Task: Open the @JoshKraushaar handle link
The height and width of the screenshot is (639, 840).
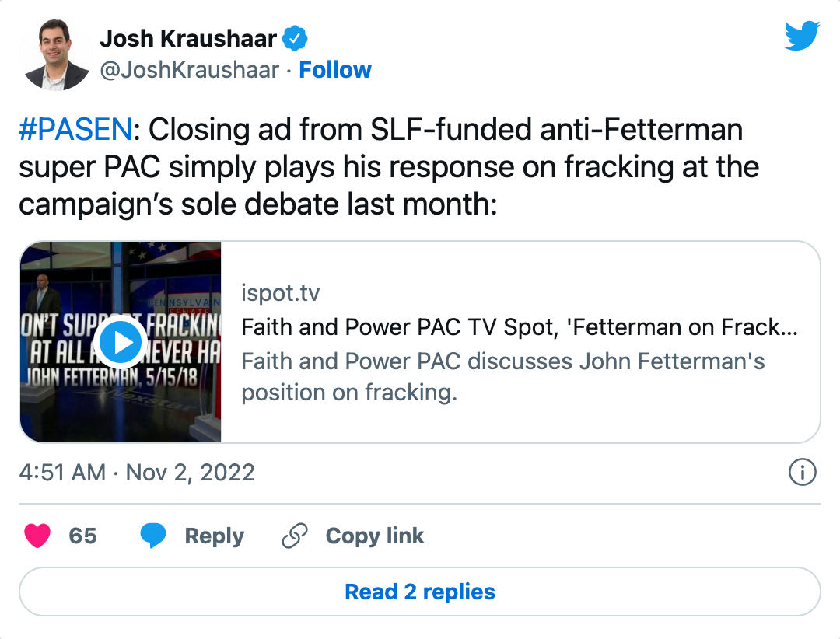Action: (x=189, y=70)
